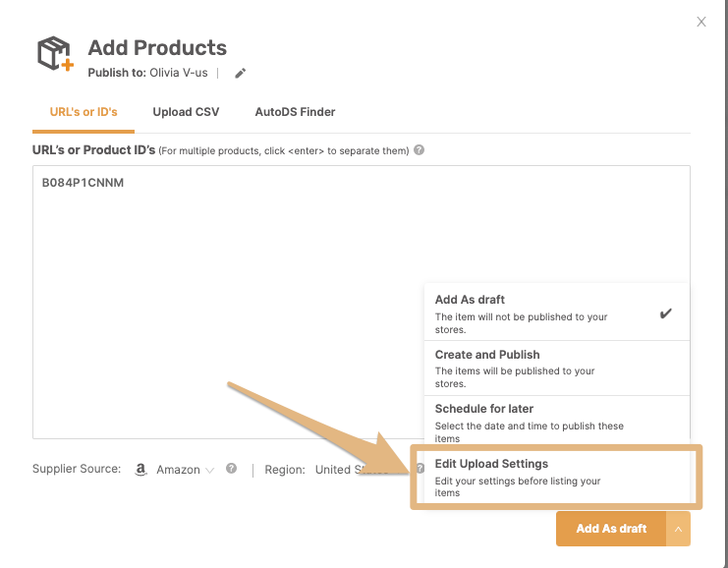Choose Create and Publish option
The image size is (728, 568).
[x=557, y=369]
